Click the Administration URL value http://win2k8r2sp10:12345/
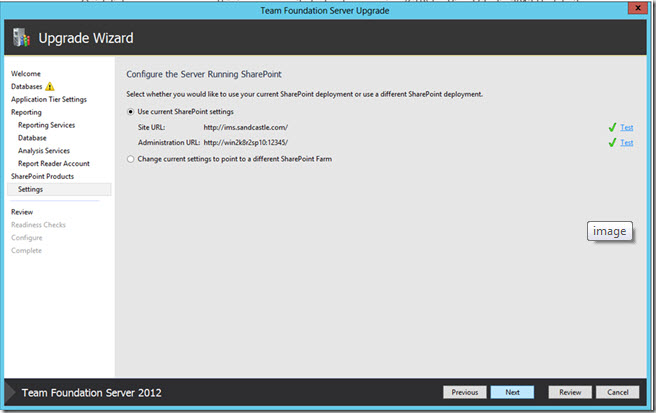 point(246,143)
